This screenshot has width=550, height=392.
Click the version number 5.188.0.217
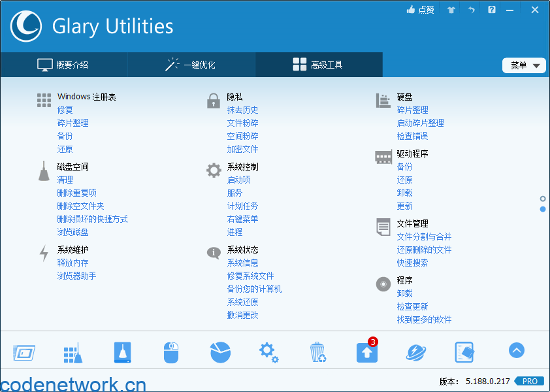click(487, 382)
